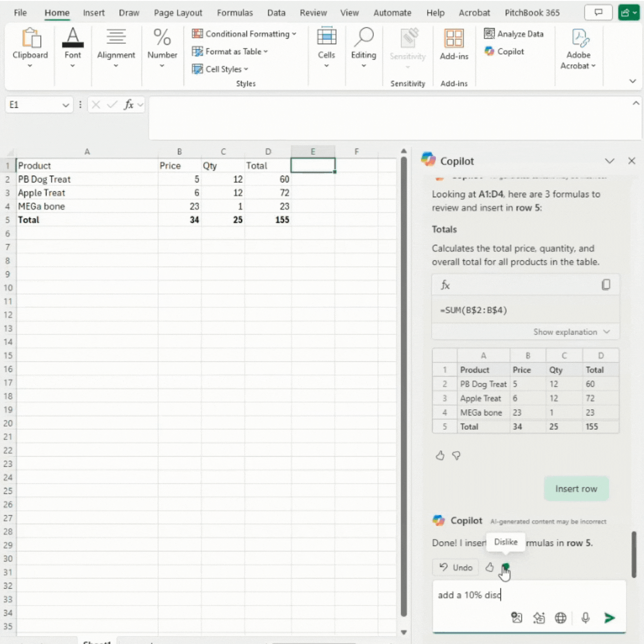Viewport: 644px width, 644px height.
Task: Open the PitchBook 365 tab
Action: click(x=532, y=13)
